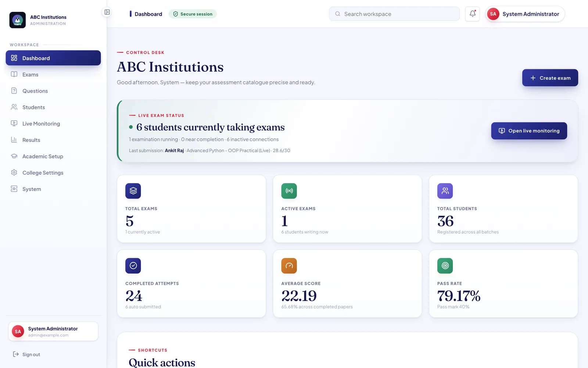Go to System in the sidebar
Screen dimensions: 588x368
[53, 189]
